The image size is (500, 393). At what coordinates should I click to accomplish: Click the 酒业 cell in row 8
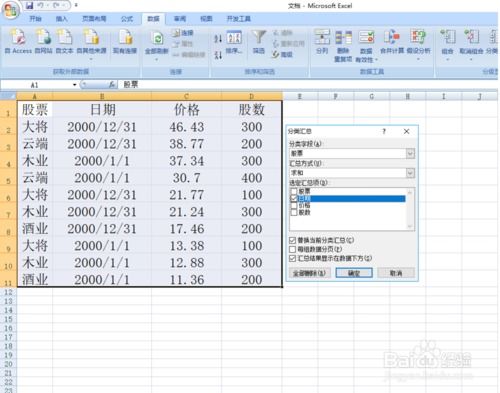pos(35,229)
